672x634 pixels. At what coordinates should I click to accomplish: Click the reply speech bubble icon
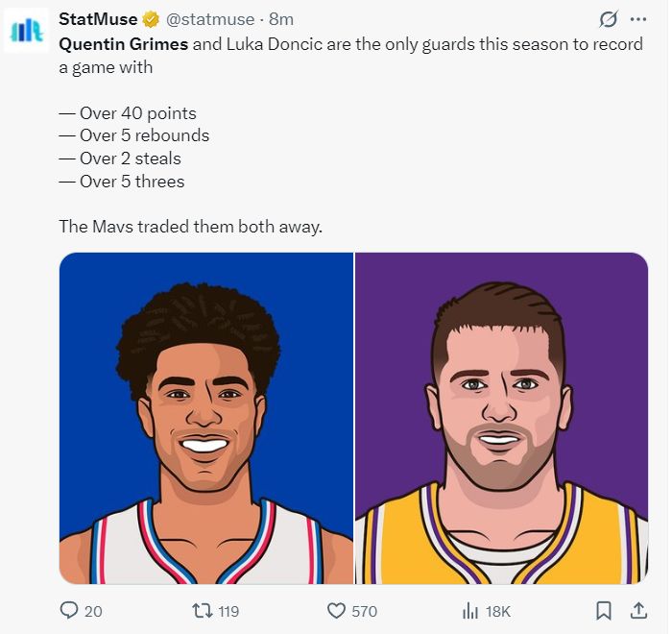69,611
